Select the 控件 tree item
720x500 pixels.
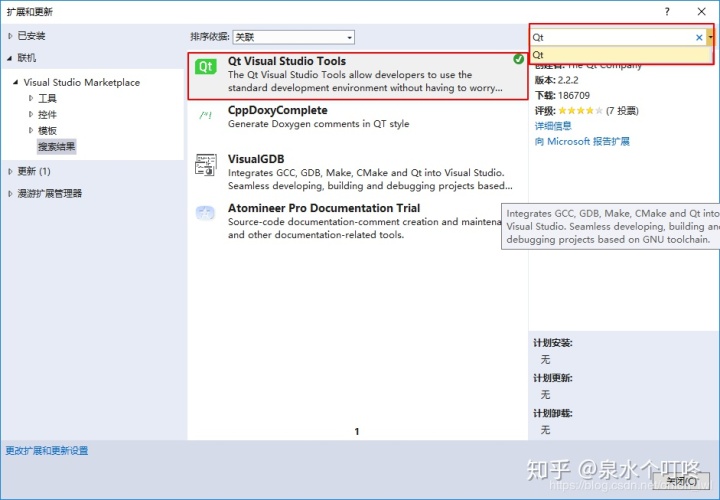point(47,114)
